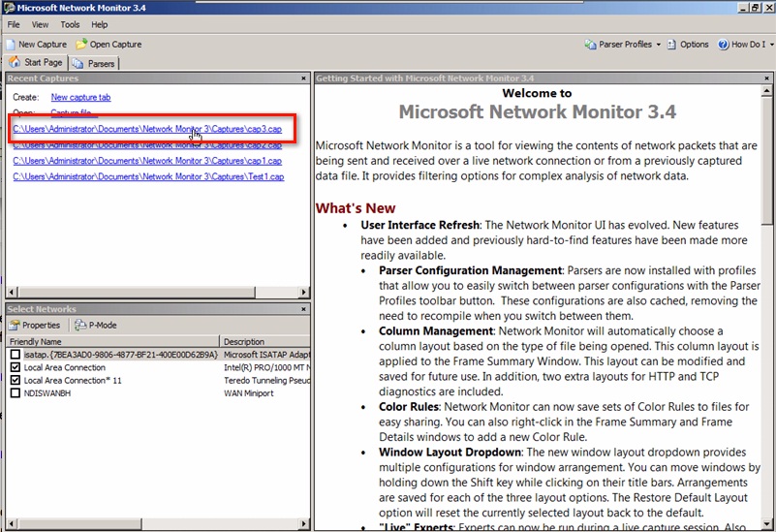Click the P-Mode icon
The width and height of the screenshot is (776, 532).
click(80, 326)
